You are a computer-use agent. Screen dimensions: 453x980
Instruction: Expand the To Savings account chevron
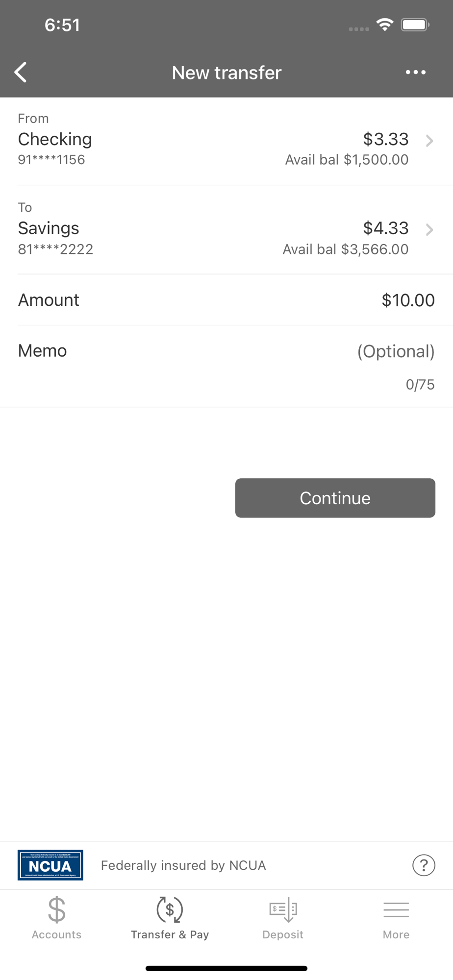pos(429,230)
